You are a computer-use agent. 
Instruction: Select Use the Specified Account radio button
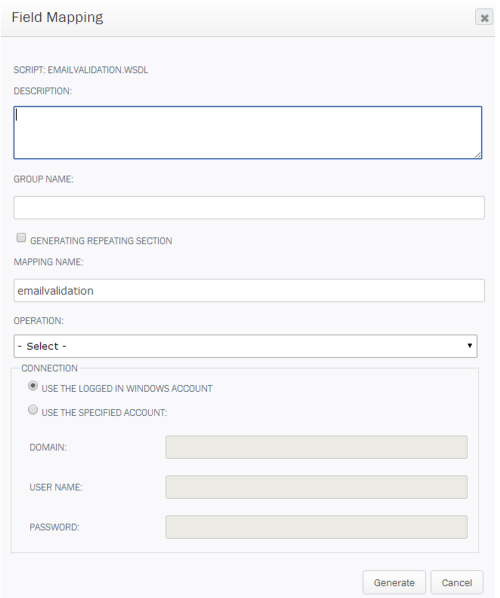(x=33, y=410)
